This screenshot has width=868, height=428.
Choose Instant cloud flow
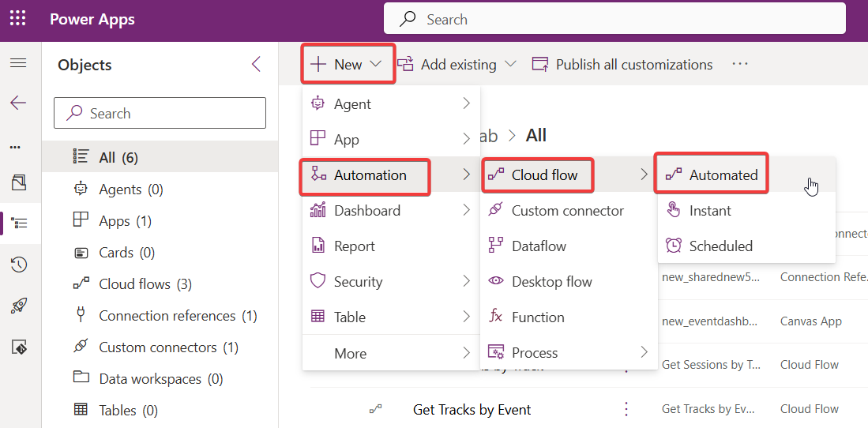point(746,210)
